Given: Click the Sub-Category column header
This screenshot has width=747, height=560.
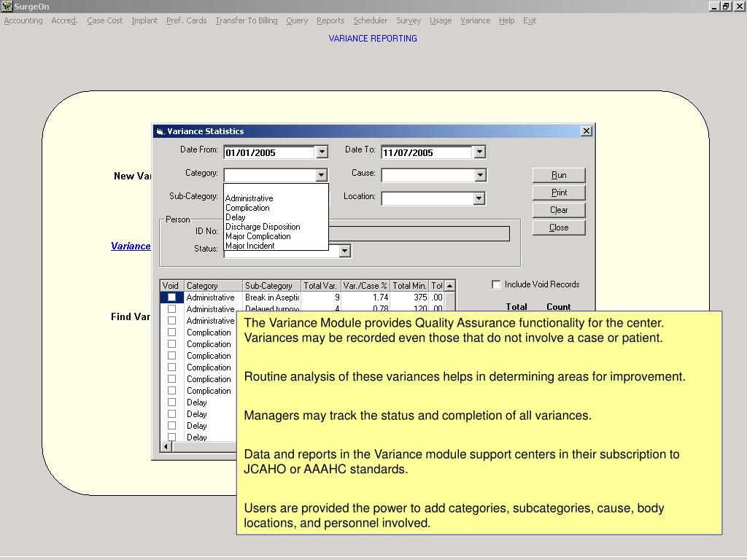Looking at the screenshot, I should tap(271, 286).
